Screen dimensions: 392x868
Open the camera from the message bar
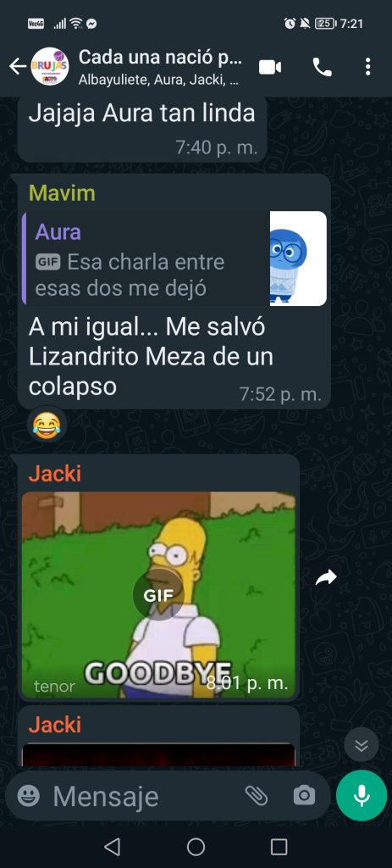point(304,796)
